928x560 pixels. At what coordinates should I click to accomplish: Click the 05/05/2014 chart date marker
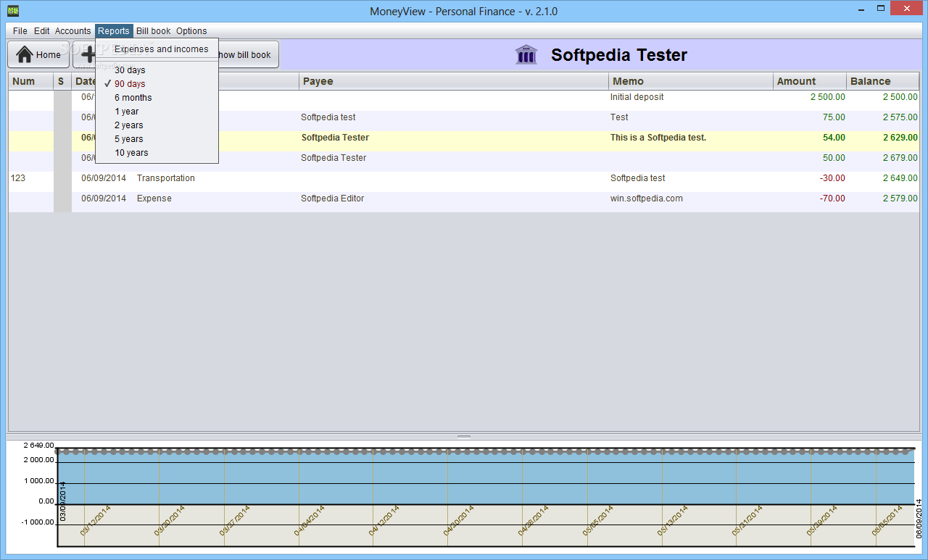(x=598, y=521)
